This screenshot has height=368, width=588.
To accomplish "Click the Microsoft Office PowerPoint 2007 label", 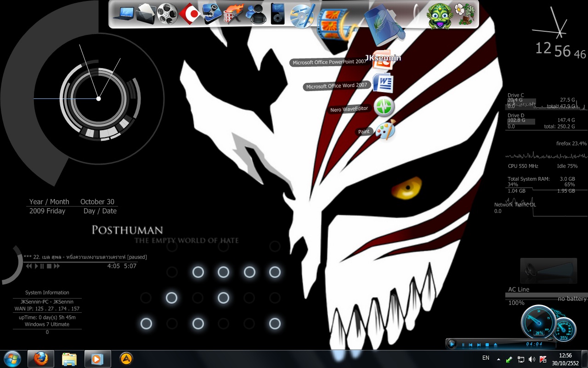I will pyautogui.click(x=329, y=62).
